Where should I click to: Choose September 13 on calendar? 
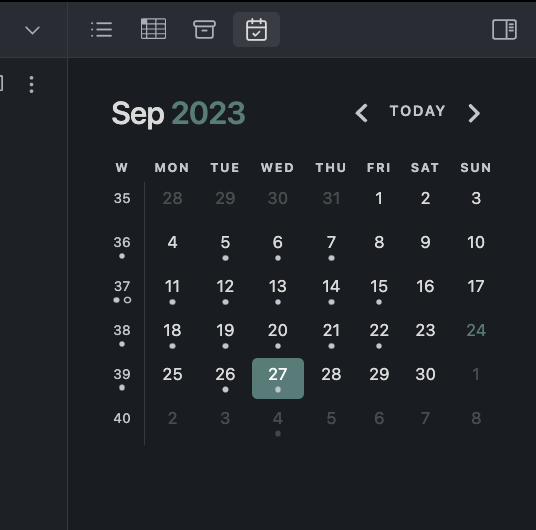pyautogui.click(x=278, y=291)
